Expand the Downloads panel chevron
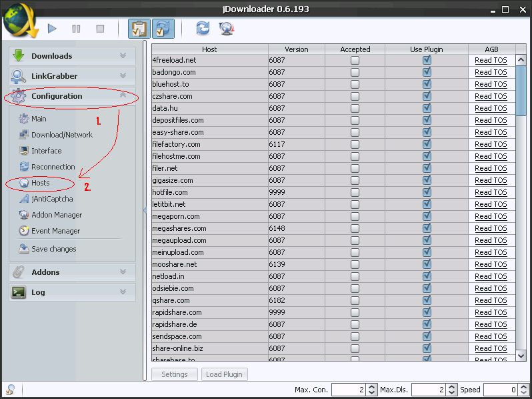Image resolution: width=532 pixels, height=399 pixels. tap(123, 55)
